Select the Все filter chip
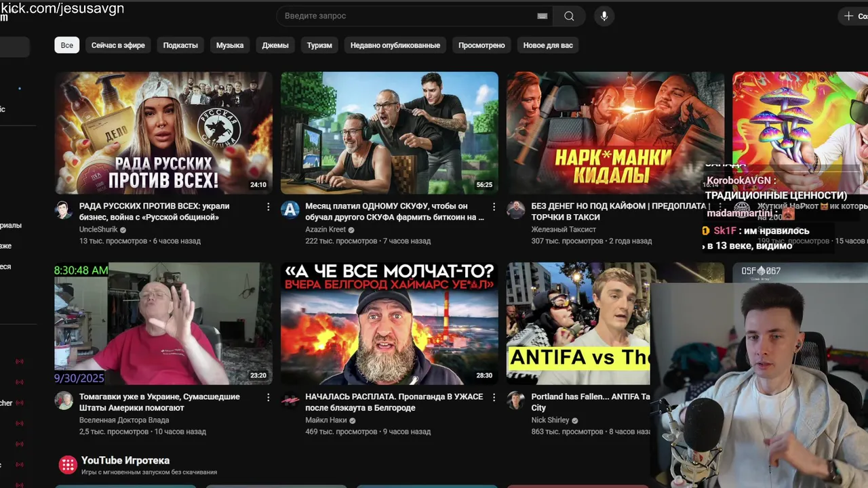 [67, 45]
